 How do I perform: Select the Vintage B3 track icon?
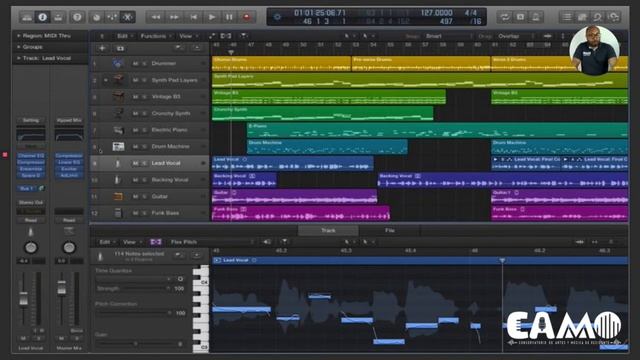pyautogui.click(x=118, y=97)
